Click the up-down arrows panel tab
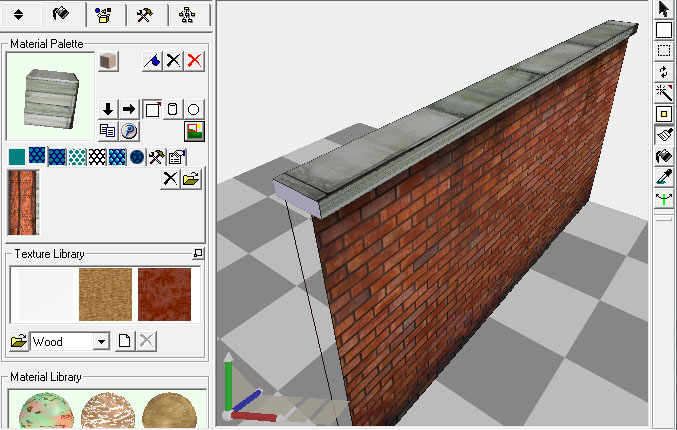The height and width of the screenshot is (430, 677). click(19, 14)
